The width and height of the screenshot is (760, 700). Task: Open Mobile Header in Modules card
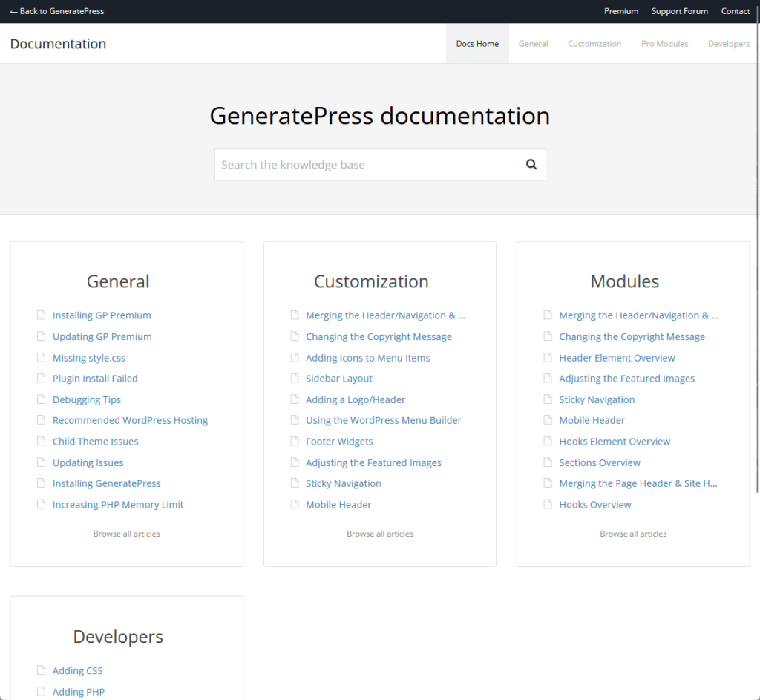592,420
